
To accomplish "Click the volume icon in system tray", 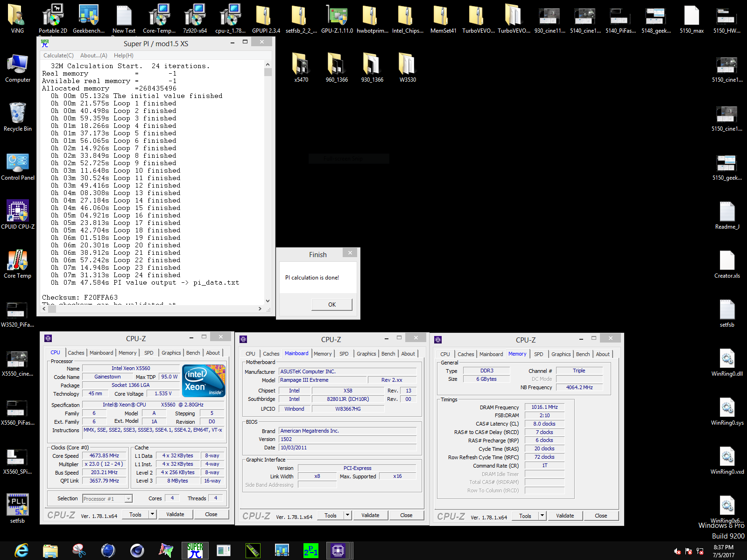I will click(x=677, y=551).
